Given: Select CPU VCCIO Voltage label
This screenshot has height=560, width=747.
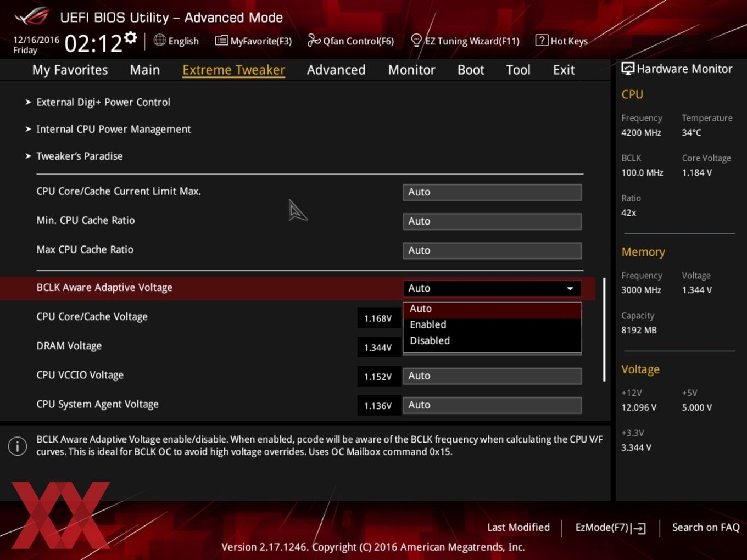Looking at the screenshot, I should [x=80, y=375].
